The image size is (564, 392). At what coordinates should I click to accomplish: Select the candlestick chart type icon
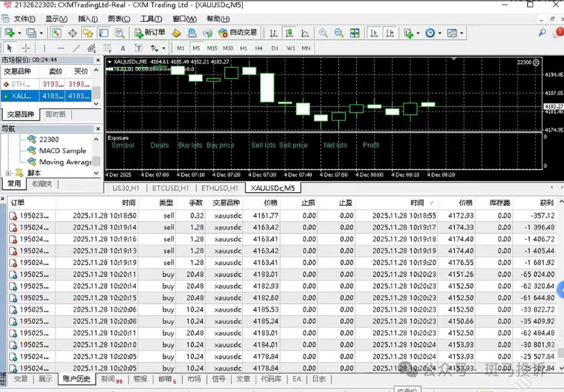pyautogui.click(x=289, y=33)
